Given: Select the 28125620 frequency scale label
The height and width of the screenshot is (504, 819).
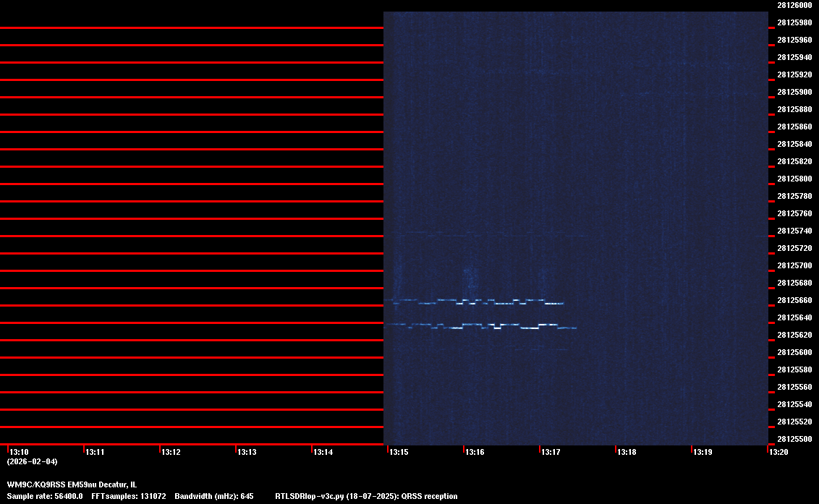Looking at the screenshot, I should pyautogui.click(x=794, y=335).
